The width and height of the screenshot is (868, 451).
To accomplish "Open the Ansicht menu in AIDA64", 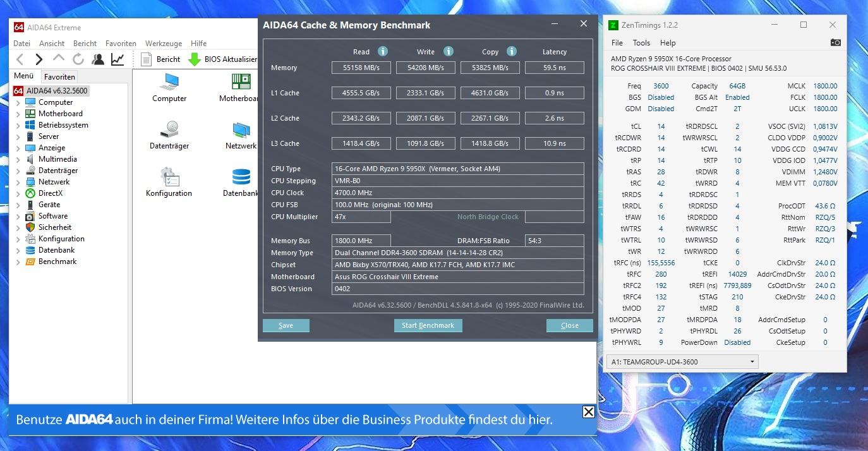I will pos(52,44).
